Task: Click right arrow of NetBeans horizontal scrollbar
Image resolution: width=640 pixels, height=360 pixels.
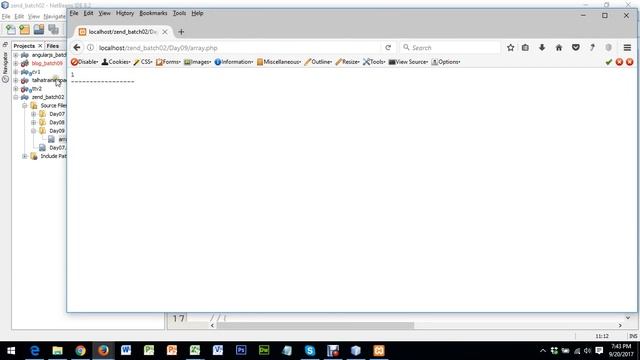Action: [x=620, y=325]
